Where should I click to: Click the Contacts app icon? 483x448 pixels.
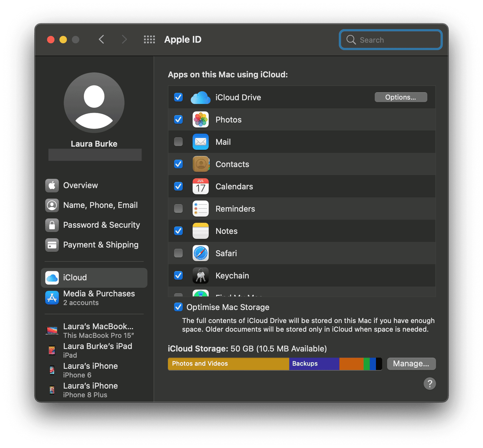click(200, 164)
